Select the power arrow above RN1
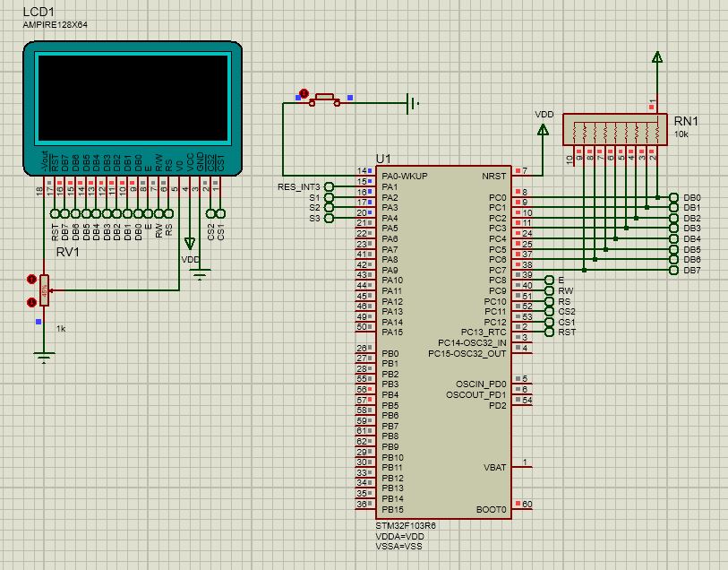Screen dimensions: 728x570 [657, 56]
